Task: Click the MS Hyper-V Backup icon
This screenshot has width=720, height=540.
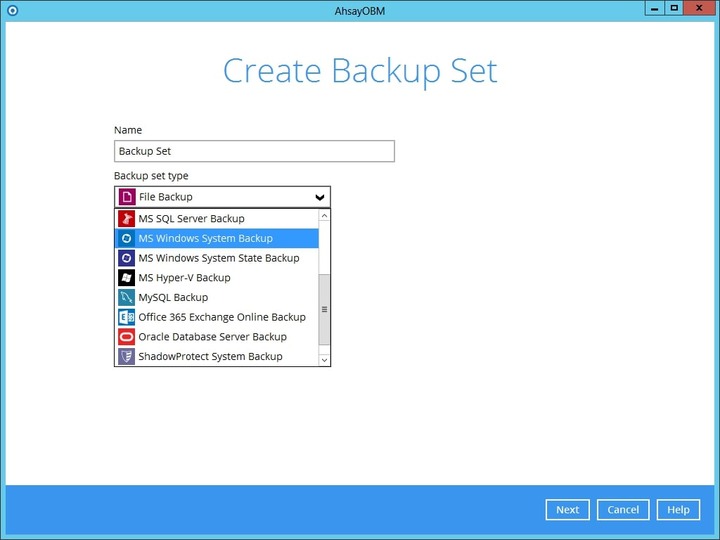Action: click(126, 278)
